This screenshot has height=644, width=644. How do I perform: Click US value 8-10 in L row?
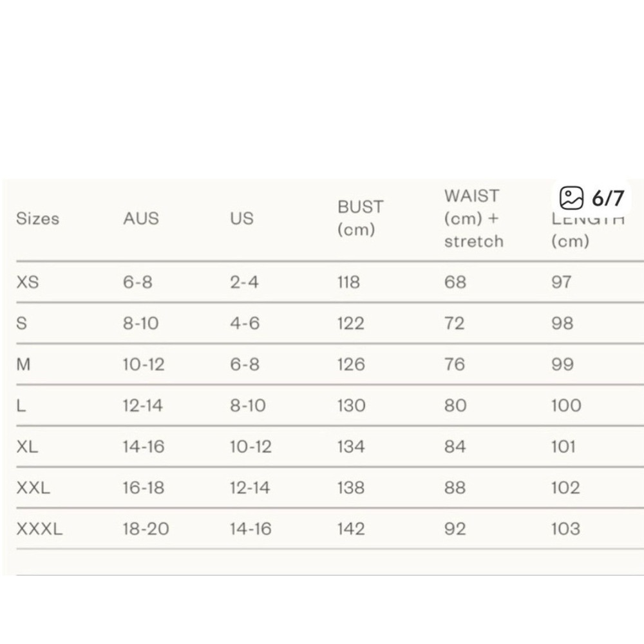tap(248, 405)
